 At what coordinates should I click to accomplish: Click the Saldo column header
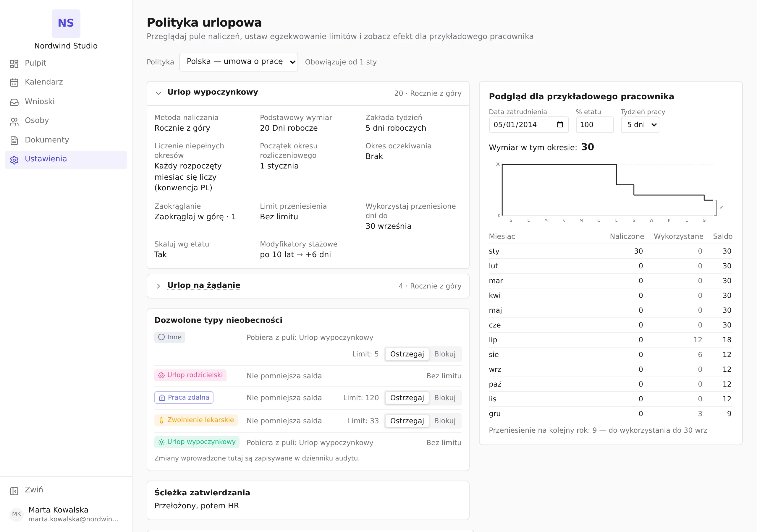(x=723, y=236)
